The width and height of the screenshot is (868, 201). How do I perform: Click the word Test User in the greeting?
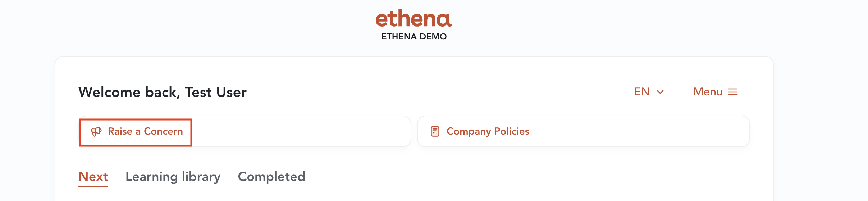(x=216, y=92)
